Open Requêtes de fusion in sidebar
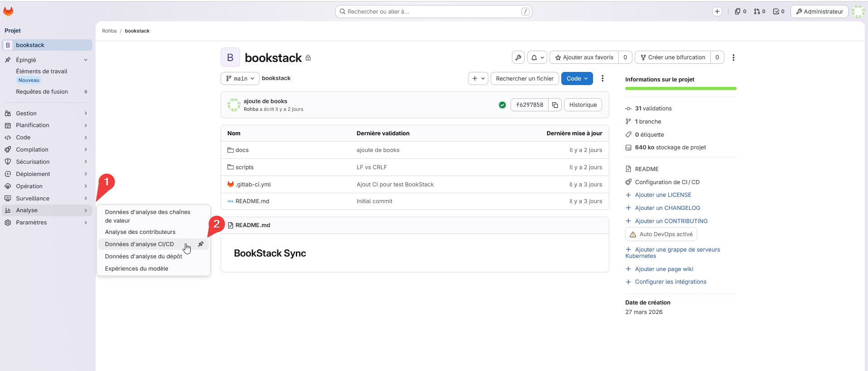Viewport: 868px width, 371px height. point(47,92)
